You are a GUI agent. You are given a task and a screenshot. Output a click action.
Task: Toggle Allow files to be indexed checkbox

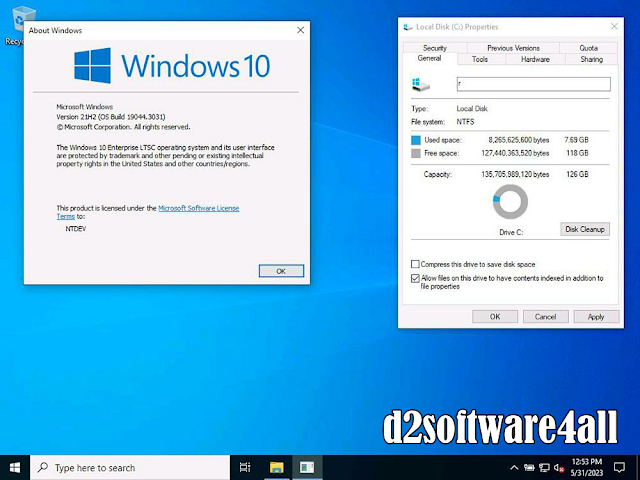click(415, 278)
